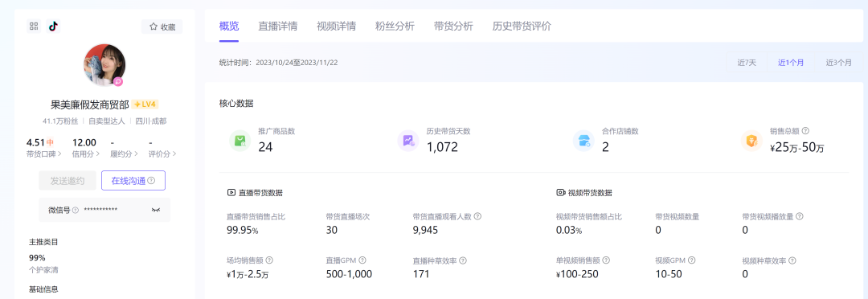Screen dimensions: 868x299
Task: Click help icon beside 销售总额
Action: tap(805, 131)
